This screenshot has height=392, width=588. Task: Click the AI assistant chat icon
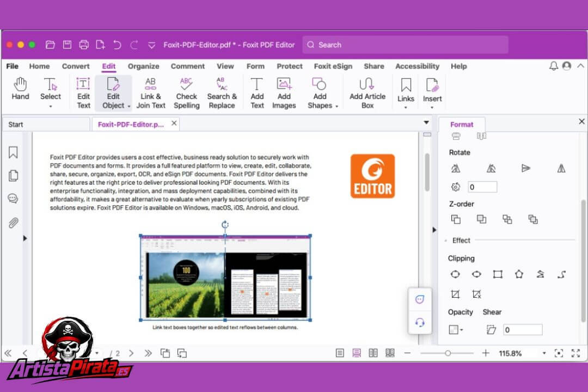(420, 299)
